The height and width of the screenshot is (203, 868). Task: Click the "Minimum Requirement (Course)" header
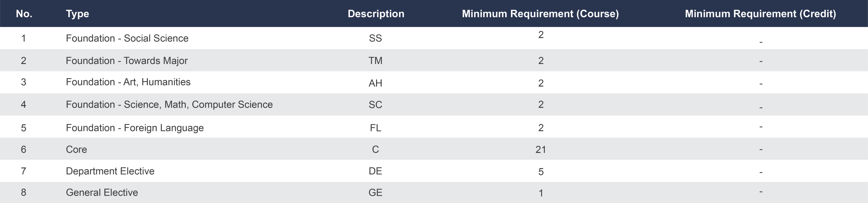coord(540,14)
